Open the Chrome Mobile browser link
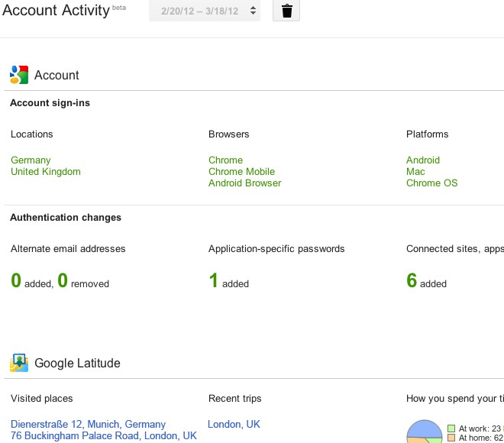Image resolution: width=504 pixels, height=443 pixels. click(241, 172)
